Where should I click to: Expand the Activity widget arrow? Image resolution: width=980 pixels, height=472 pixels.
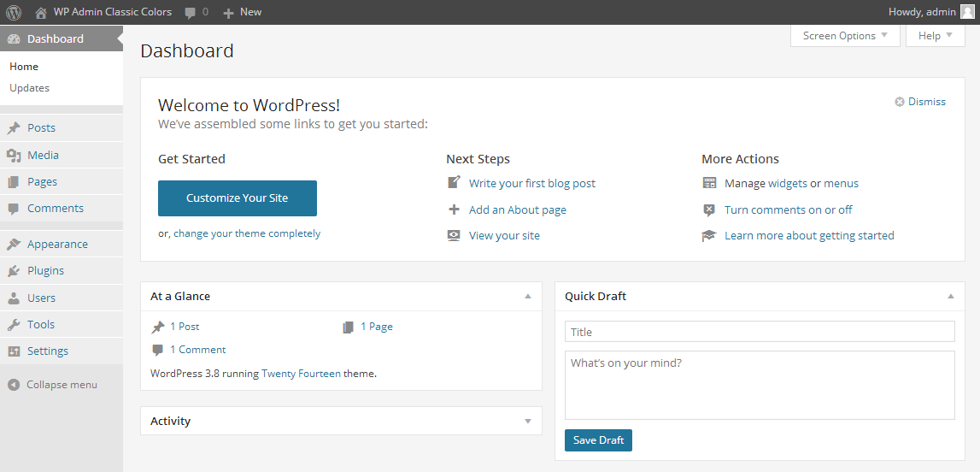(x=528, y=422)
